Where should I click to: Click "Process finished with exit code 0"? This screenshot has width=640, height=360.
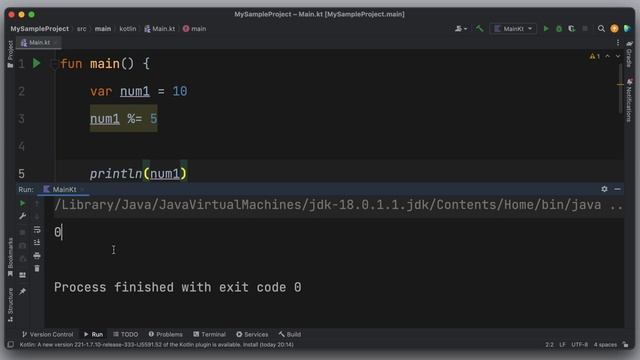(178, 287)
